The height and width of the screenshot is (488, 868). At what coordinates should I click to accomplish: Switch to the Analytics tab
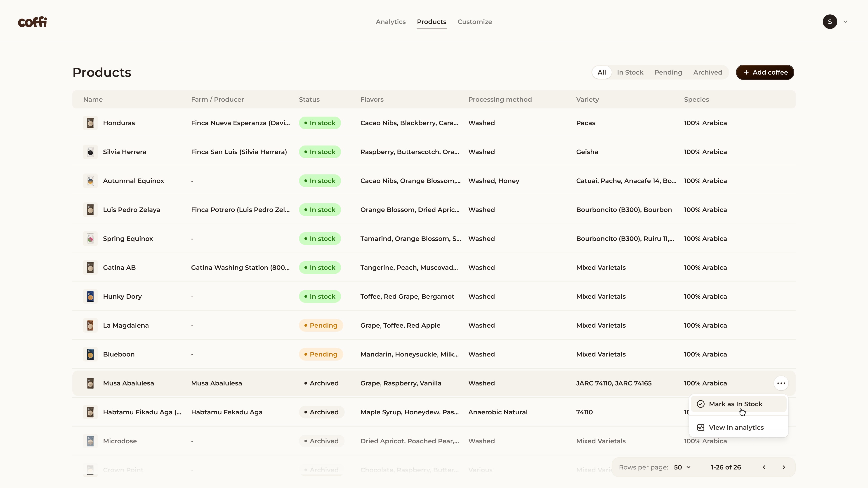pos(391,22)
